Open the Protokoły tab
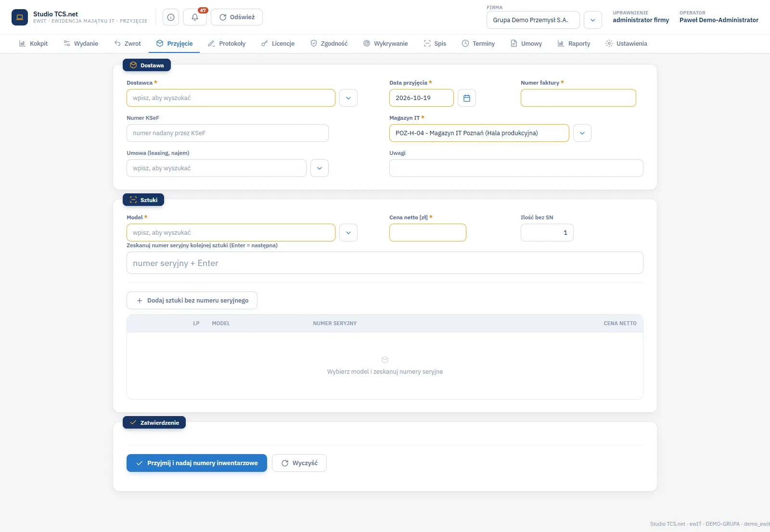This screenshot has height=532, width=770. pos(227,44)
